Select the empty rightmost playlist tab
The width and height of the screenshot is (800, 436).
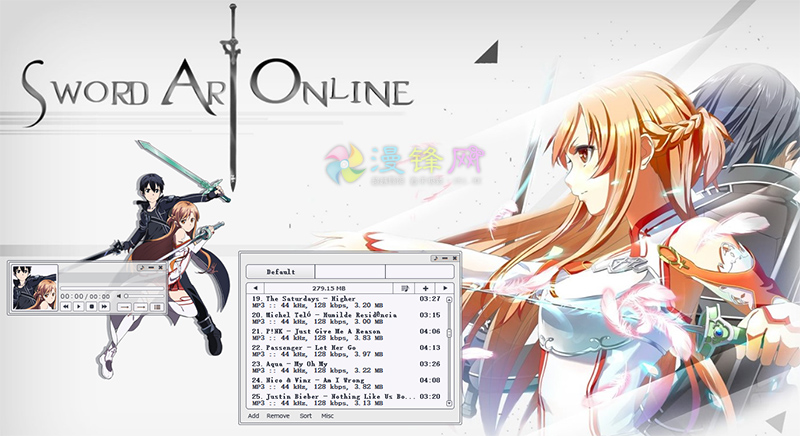pyautogui.click(x=420, y=272)
